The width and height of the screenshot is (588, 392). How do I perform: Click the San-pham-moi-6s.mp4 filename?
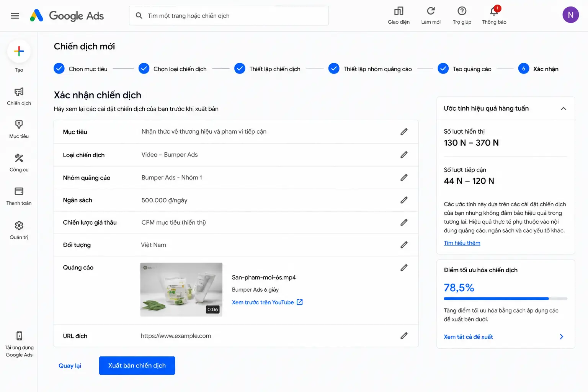click(x=264, y=278)
